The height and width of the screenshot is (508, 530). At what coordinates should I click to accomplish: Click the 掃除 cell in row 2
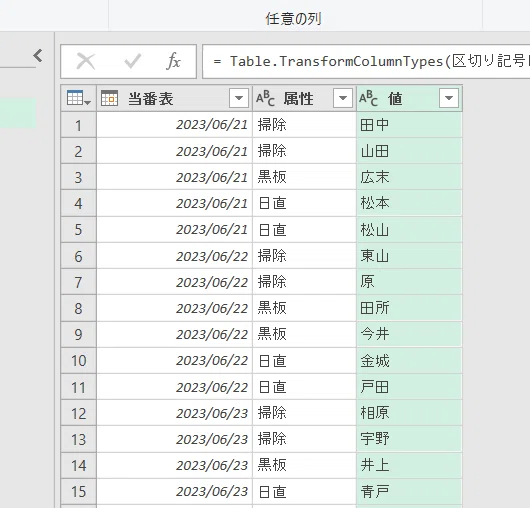point(305,151)
